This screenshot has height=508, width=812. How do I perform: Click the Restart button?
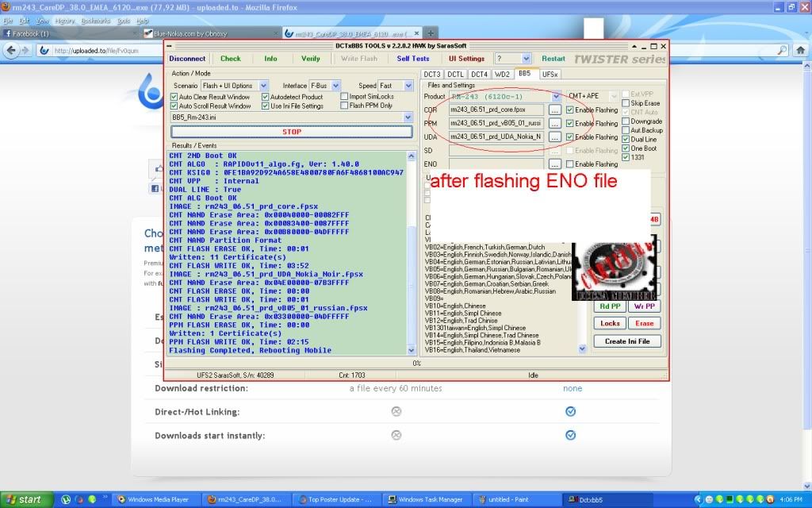point(553,59)
